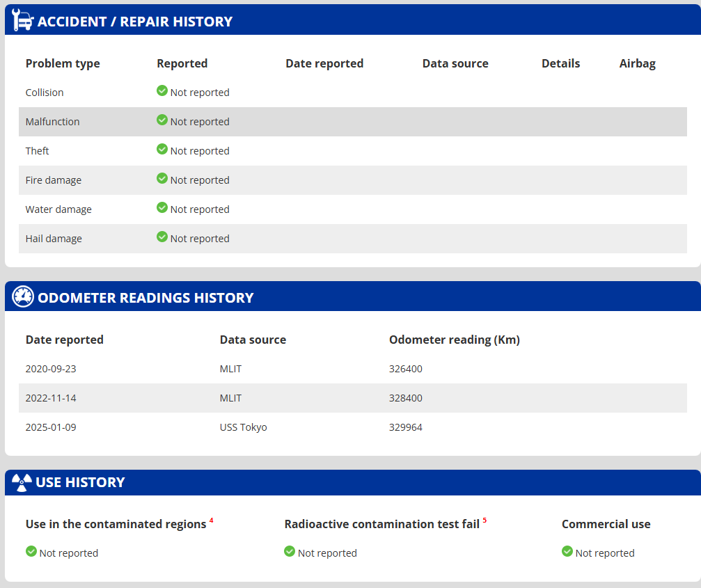Click checkmark under Commercial use
The width and height of the screenshot is (701, 588).
pos(567,552)
